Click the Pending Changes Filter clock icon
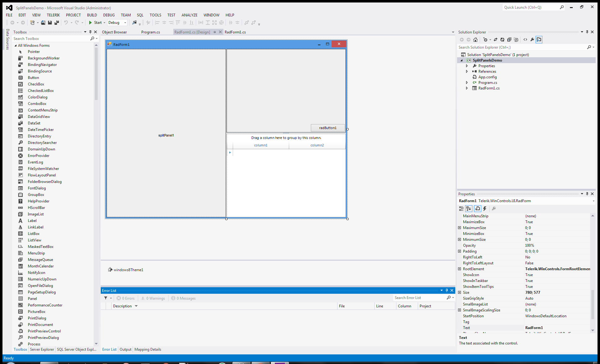 point(485,40)
